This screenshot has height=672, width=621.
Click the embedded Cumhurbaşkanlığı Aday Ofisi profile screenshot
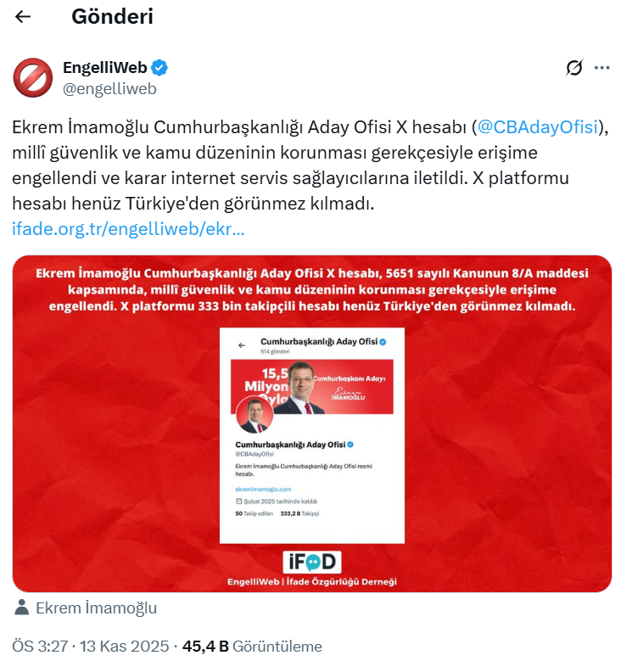(x=312, y=435)
